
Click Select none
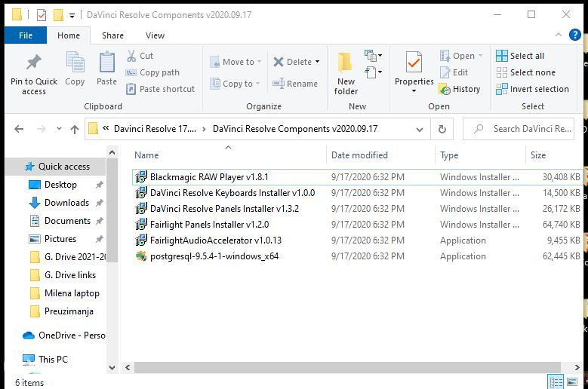coord(525,72)
